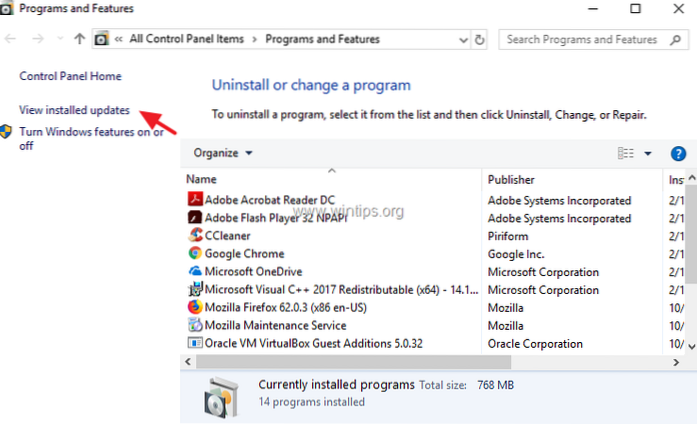Click the Adobe Flash Player 32 icon
Screen dimensions: 697x424
[x=195, y=218]
